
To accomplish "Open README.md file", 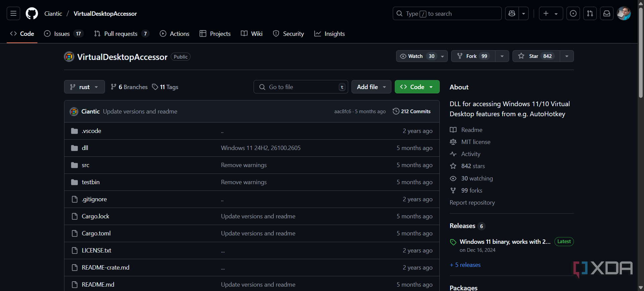I will pos(98,285).
